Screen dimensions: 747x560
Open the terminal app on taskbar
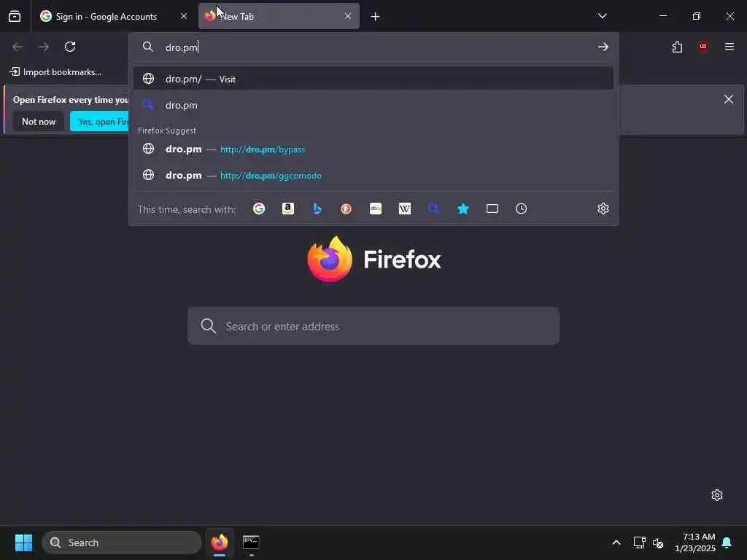pyautogui.click(x=251, y=542)
